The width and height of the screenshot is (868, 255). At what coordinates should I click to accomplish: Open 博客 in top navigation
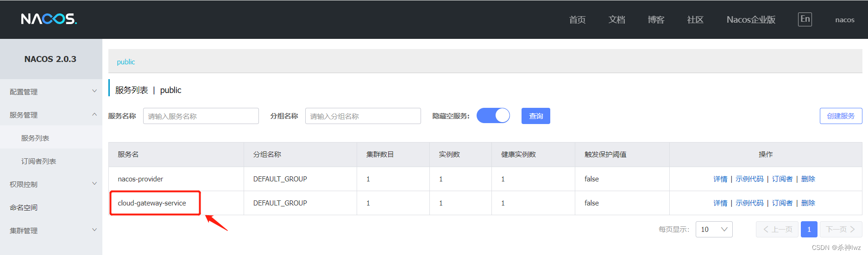click(656, 19)
